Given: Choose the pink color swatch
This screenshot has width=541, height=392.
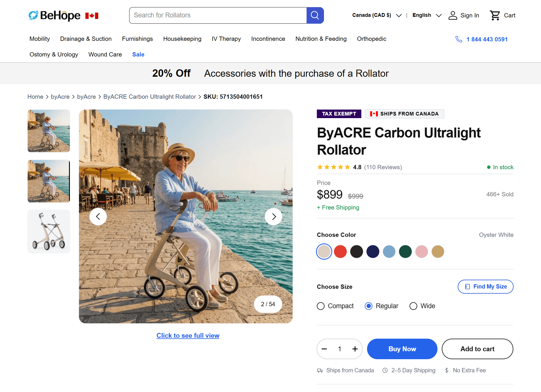Looking at the screenshot, I should point(422,252).
